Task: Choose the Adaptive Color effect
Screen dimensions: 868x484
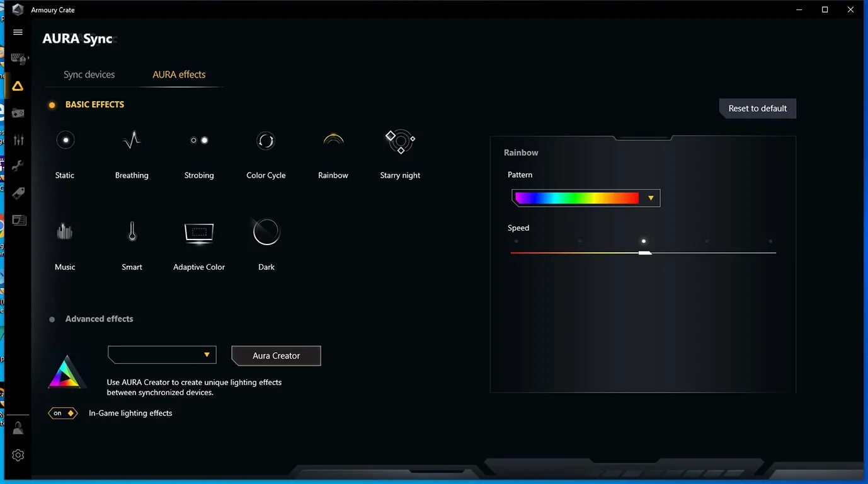Action: (x=199, y=233)
